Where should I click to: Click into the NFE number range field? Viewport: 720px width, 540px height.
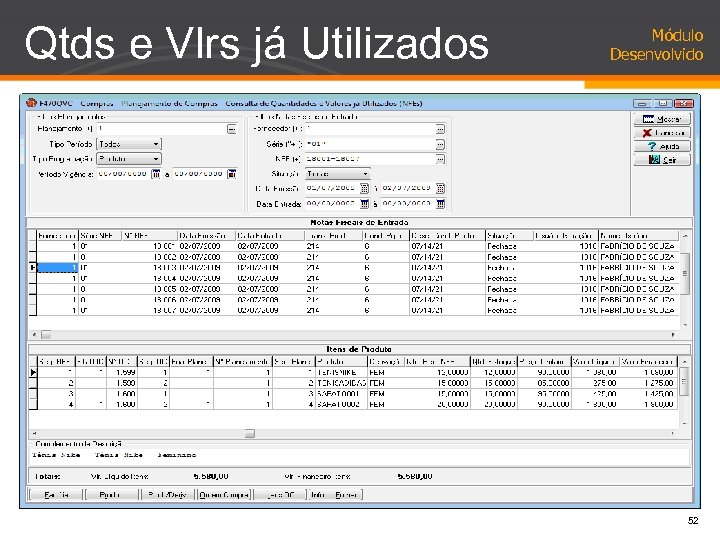(370, 159)
